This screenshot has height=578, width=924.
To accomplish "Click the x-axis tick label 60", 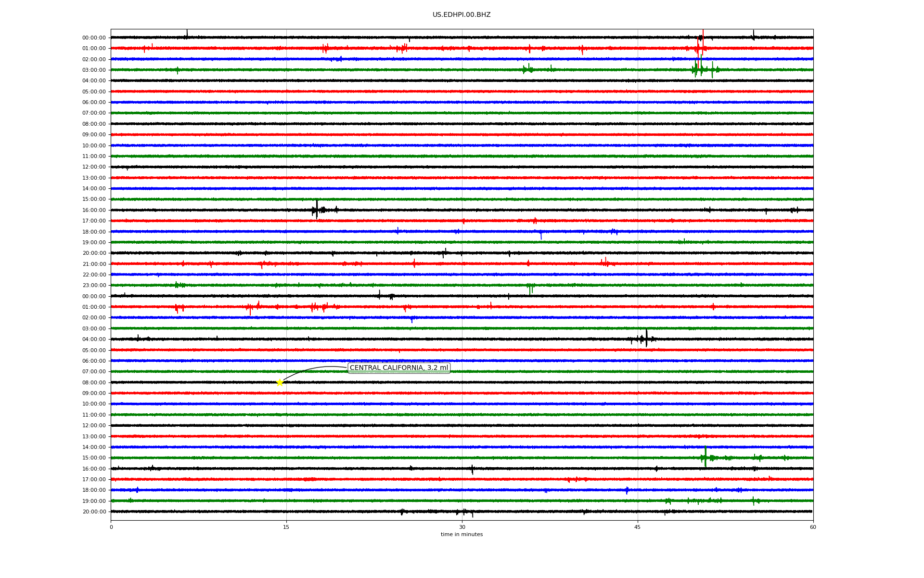I will pos(813,527).
